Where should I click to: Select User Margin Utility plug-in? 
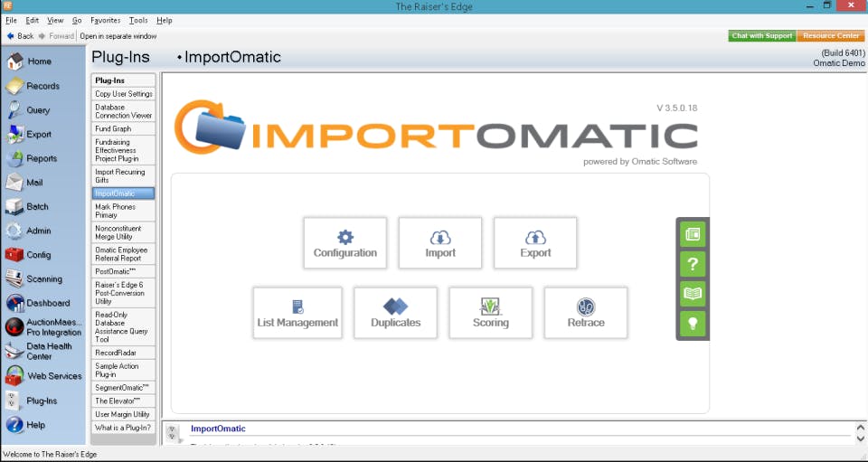click(x=124, y=414)
